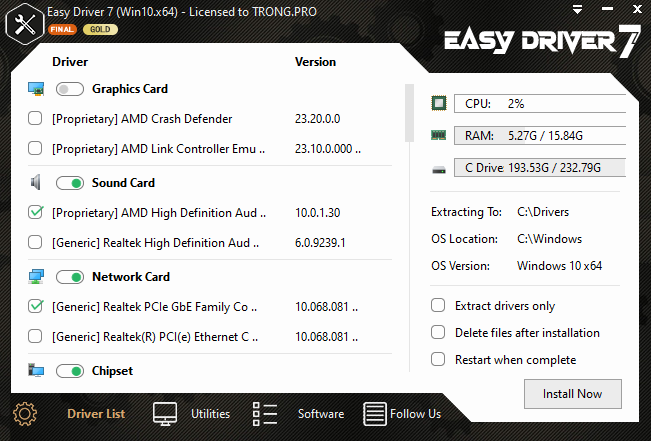Open the Software tab

321,414
